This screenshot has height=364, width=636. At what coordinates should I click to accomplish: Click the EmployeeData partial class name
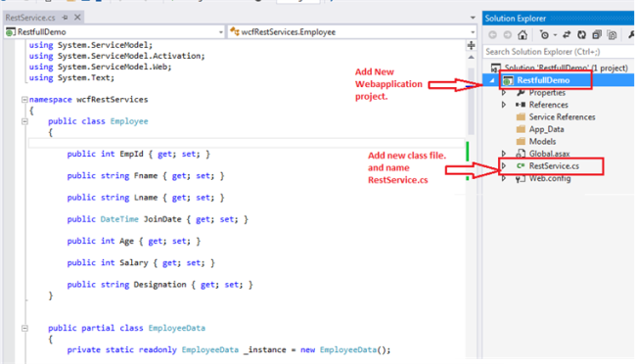(x=177, y=328)
